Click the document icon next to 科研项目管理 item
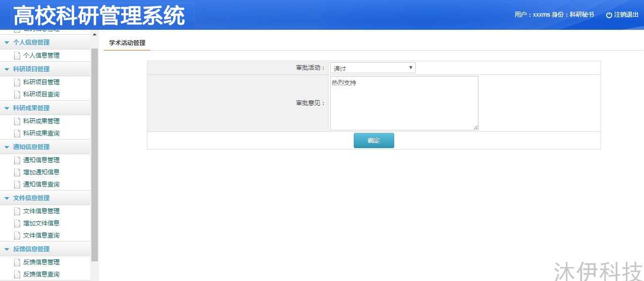This screenshot has height=281, width=644. coord(17,82)
